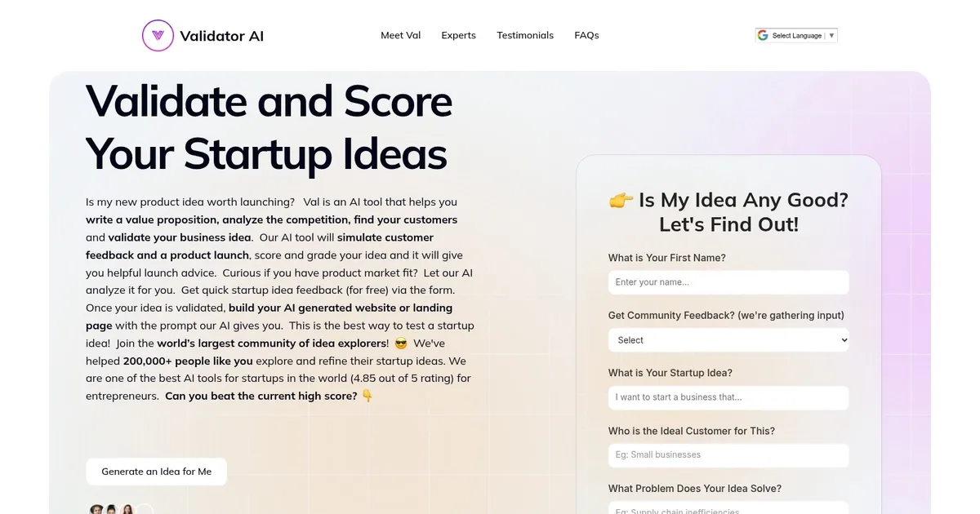
Task: Open the Select Language dropdown
Action: 796,35
